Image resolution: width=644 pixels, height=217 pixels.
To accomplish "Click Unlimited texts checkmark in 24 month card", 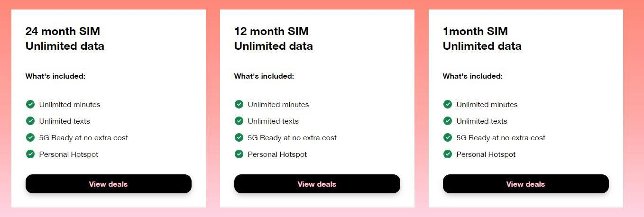I will 30,121.
